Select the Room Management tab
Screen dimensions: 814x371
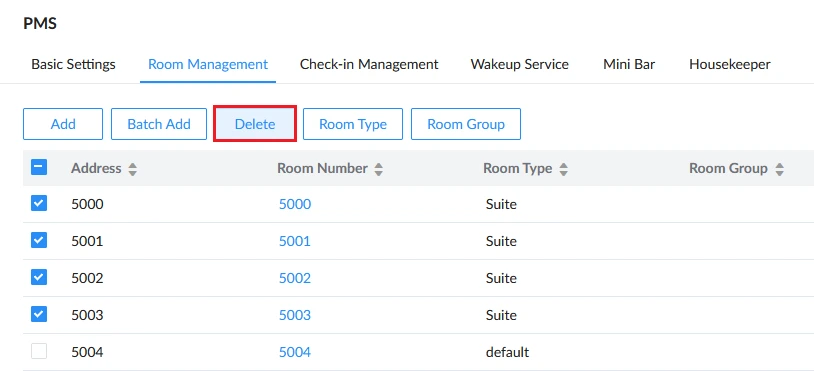pyautogui.click(x=208, y=64)
